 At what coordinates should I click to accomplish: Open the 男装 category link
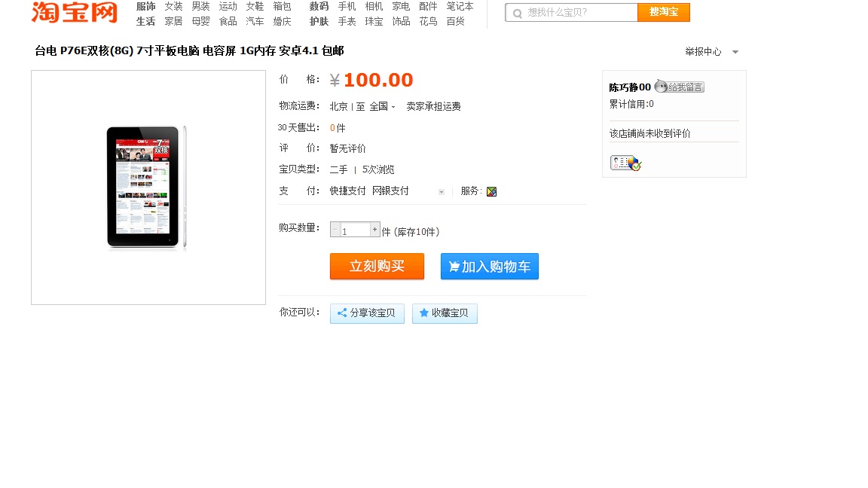200,6
